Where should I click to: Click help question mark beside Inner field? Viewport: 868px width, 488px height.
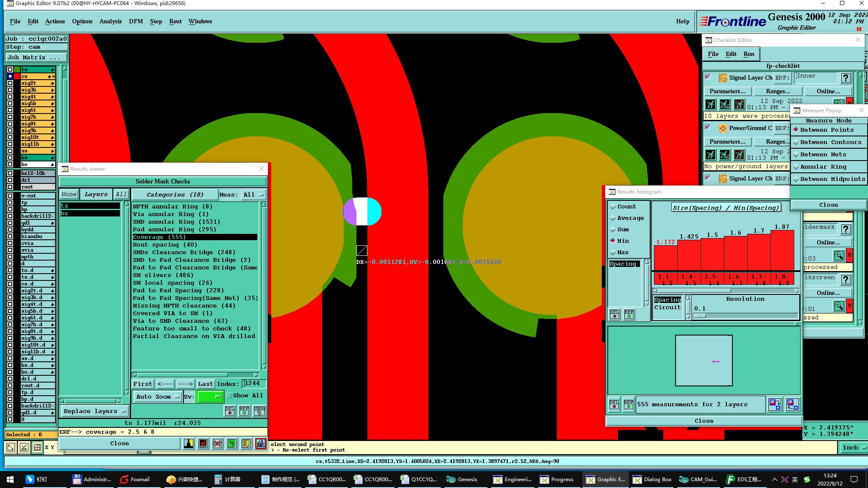coord(846,78)
